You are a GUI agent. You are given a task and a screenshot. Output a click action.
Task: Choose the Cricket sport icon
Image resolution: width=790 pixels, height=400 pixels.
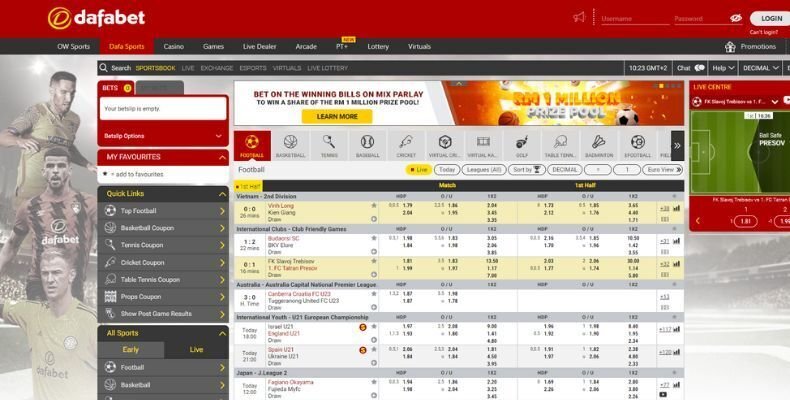[406, 145]
